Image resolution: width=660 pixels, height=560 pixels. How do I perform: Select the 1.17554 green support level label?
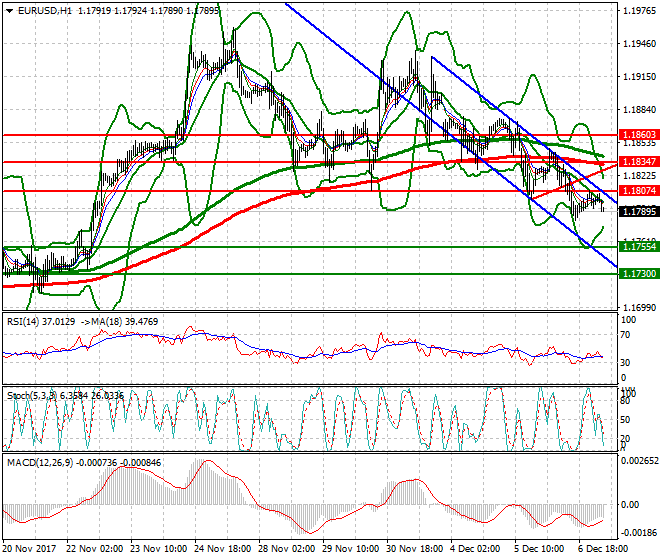click(639, 247)
